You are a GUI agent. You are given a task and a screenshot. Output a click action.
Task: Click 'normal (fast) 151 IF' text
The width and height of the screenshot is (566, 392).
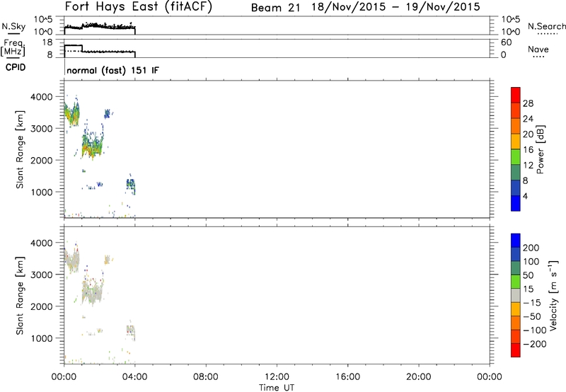click(x=112, y=70)
